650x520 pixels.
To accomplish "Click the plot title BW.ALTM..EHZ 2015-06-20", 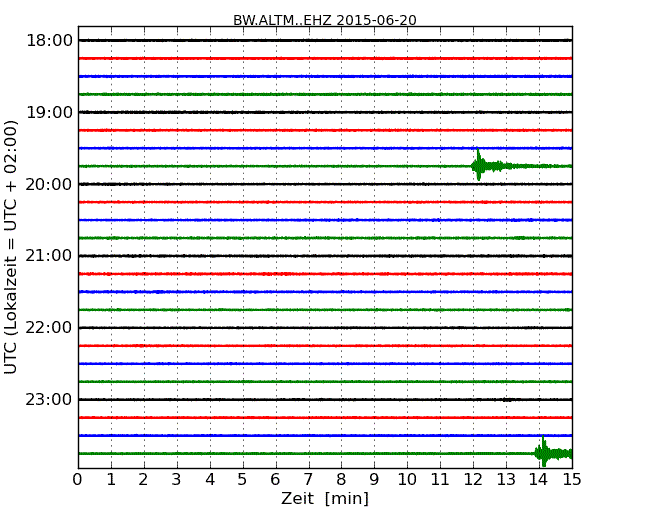I will point(325,20).
